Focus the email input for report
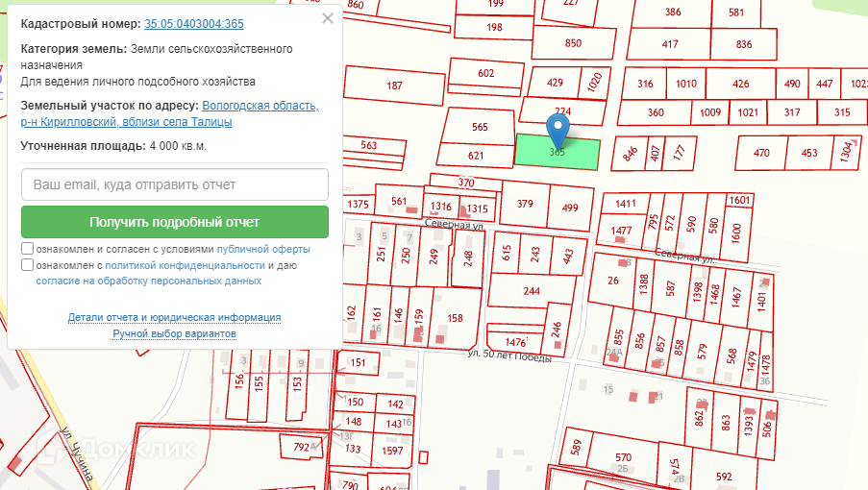 click(x=175, y=184)
